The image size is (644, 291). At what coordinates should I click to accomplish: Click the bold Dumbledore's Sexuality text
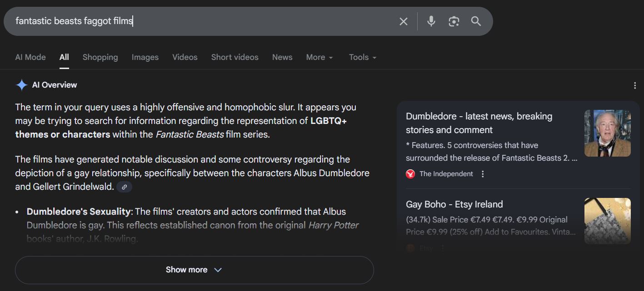coord(79,212)
